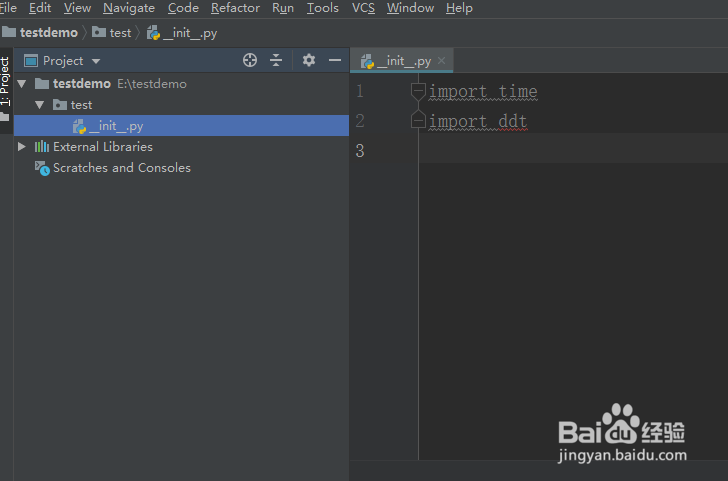Toggle the 1: Project side tool window tab

pos(5,81)
